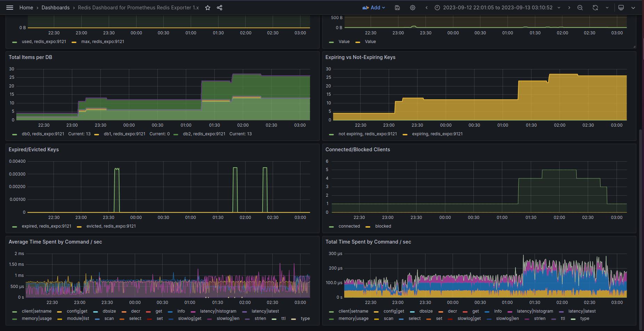Screen dimensions: 644x331
Task: Shift time range forward
Action: pos(569,8)
